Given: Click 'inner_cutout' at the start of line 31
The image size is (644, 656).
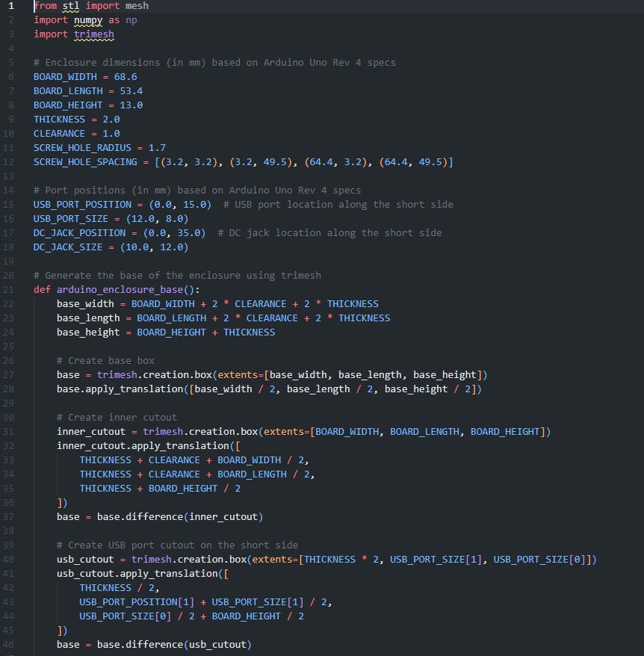Looking at the screenshot, I should point(91,432).
